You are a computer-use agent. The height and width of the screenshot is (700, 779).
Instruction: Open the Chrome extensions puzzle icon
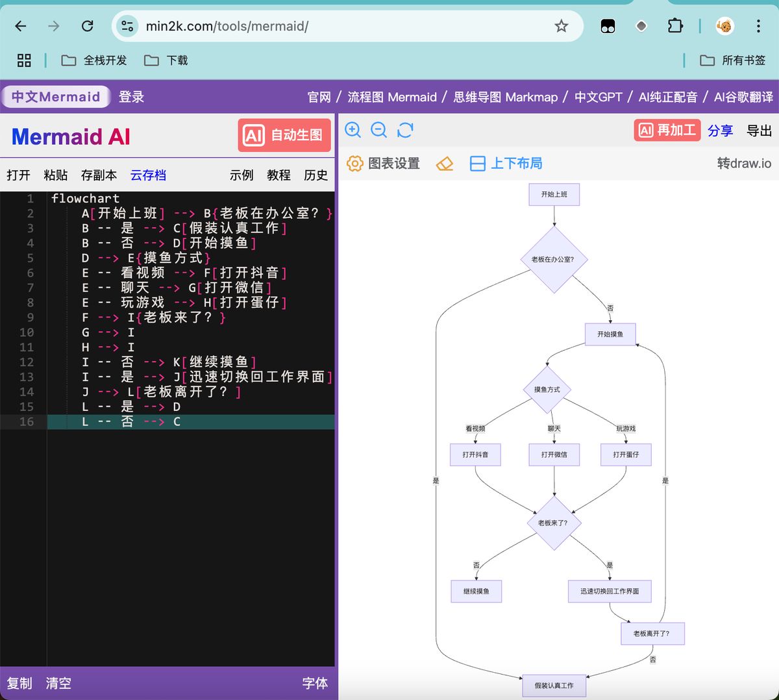675,26
